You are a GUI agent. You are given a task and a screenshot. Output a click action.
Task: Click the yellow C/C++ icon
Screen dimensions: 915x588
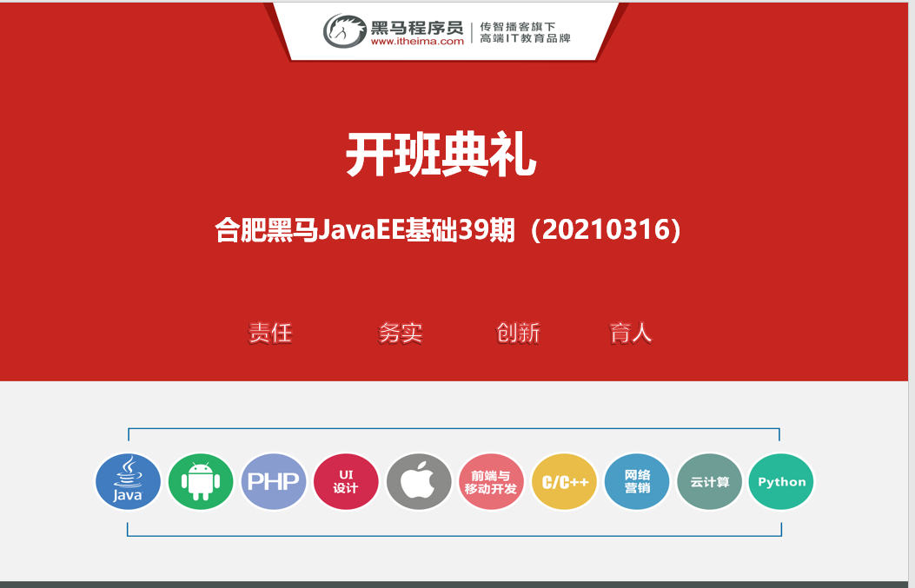[565, 482]
